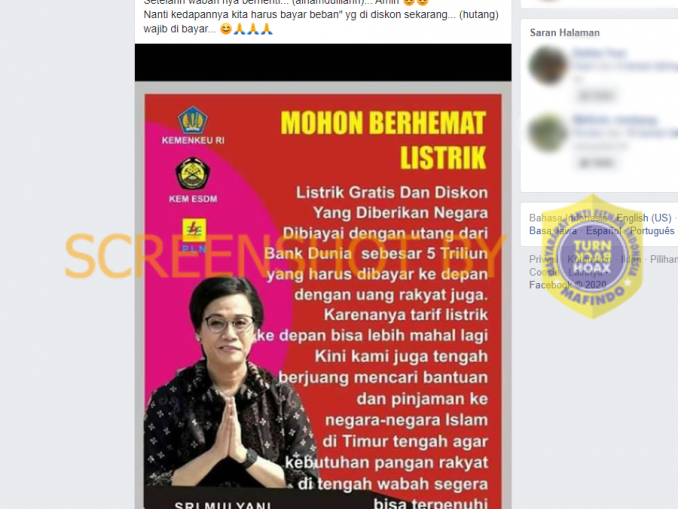Click the Turn Back Hoax Mafindo badge
Image resolution: width=678 pixels, height=509 pixels.
[592, 256]
